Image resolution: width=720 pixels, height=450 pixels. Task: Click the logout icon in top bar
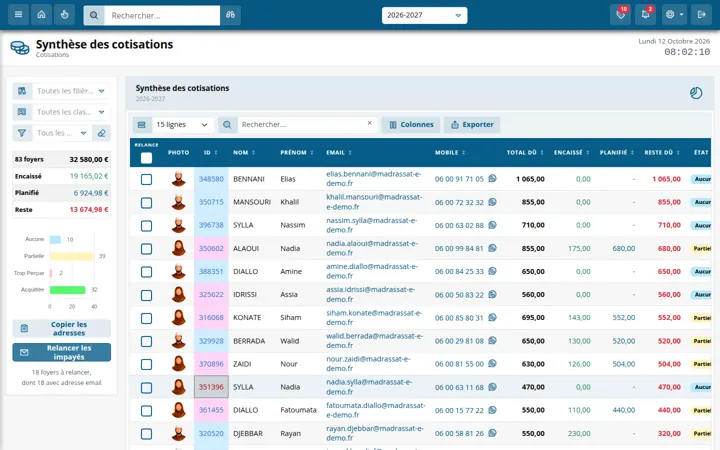tap(701, 15)
